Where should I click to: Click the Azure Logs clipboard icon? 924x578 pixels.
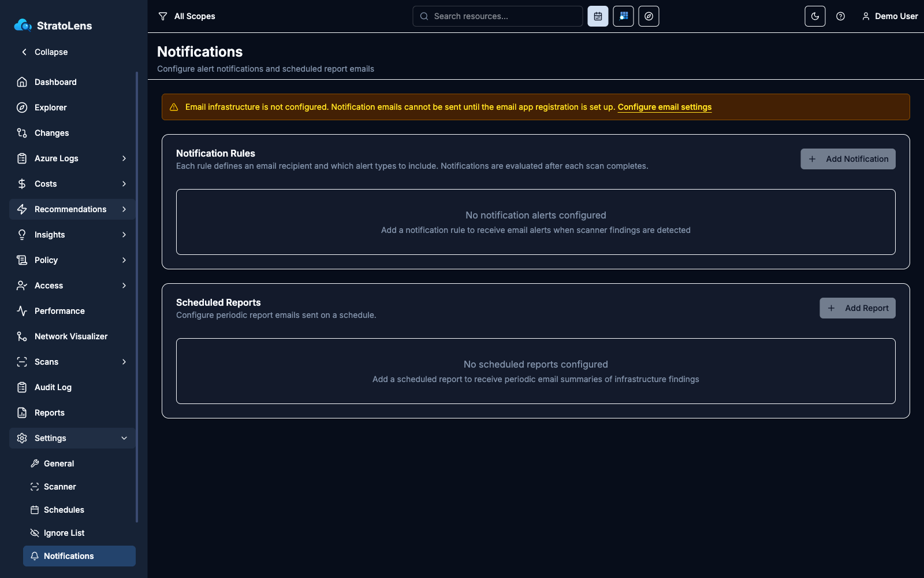[22, 158]
